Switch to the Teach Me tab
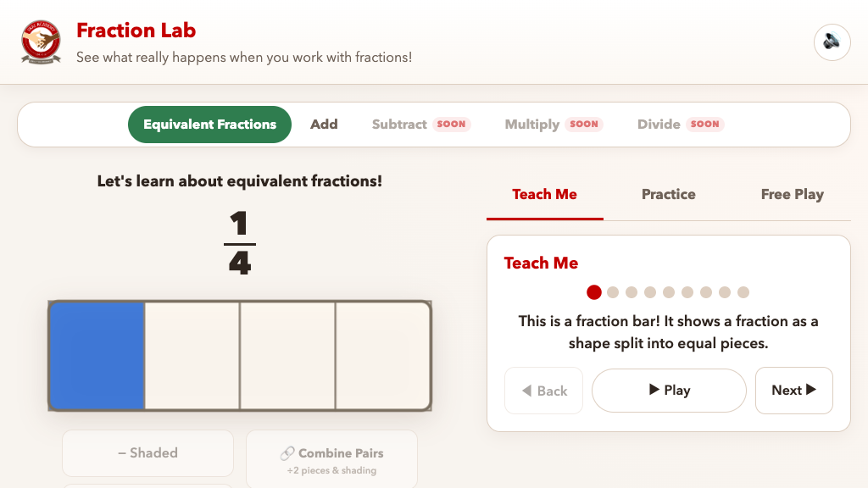 click(x=545, y=195)
